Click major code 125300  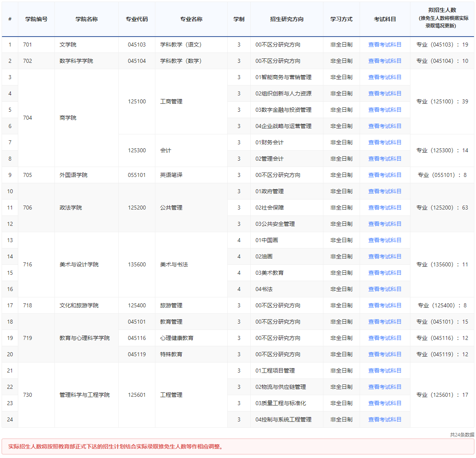pos(137,150)
